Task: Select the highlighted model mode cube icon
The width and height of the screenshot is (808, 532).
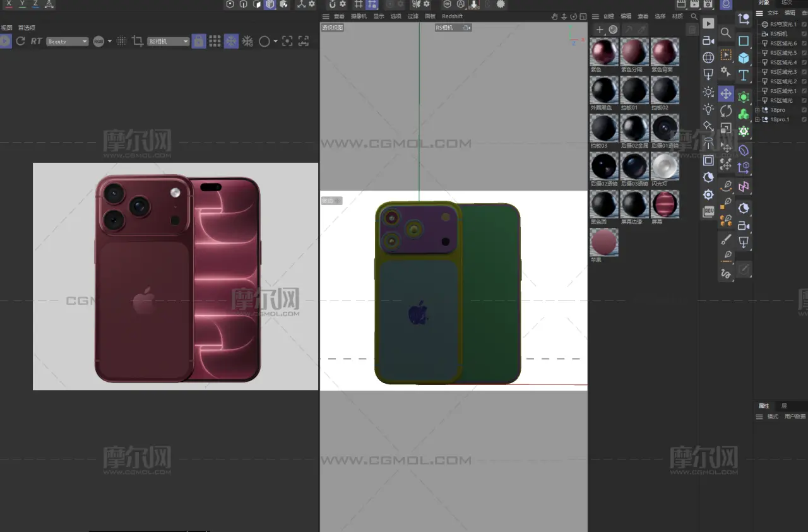Action: click(270, 4)
